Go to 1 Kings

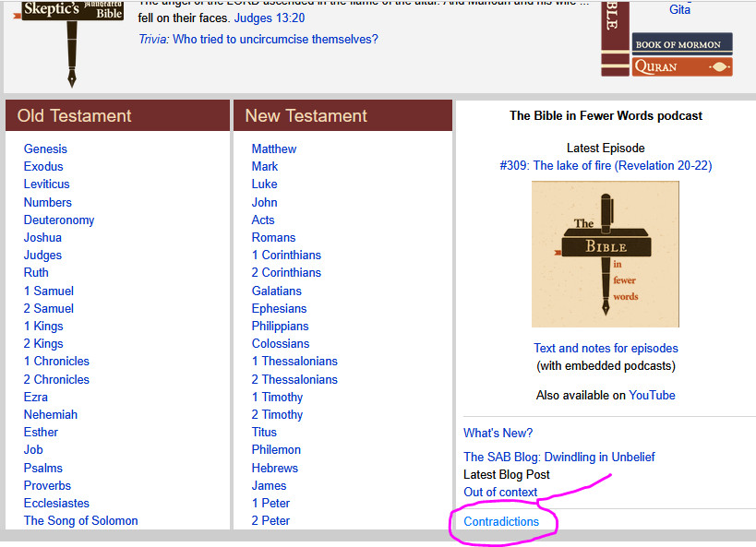click(x=43, y=327)
